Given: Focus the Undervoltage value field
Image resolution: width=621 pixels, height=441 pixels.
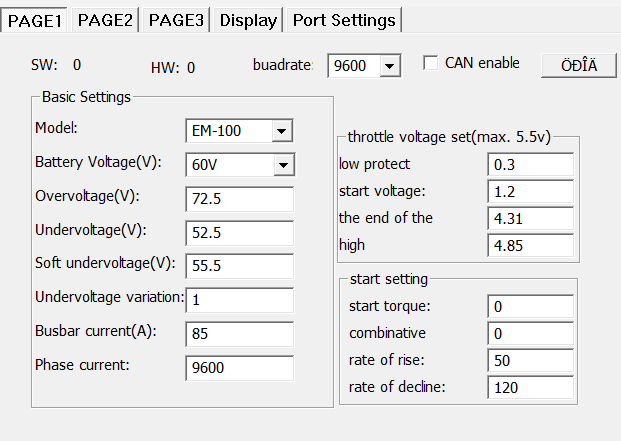Looking at the screenshot, I should pos(239,233).
